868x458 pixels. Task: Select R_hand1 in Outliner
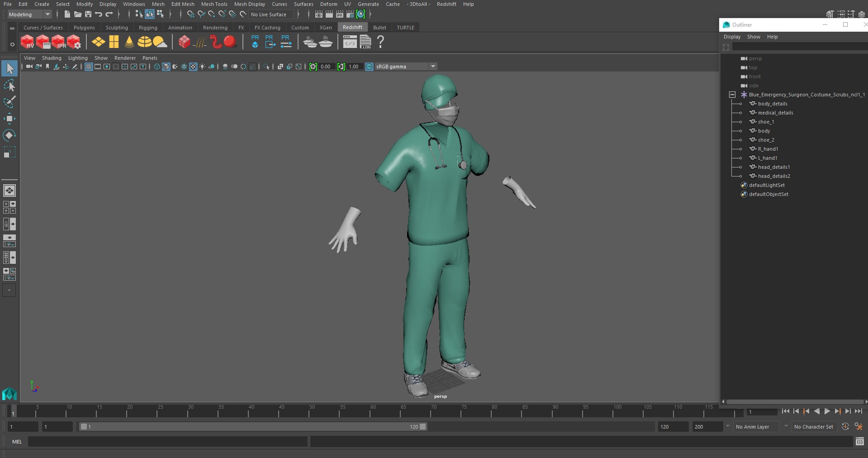tap(768, 149)
